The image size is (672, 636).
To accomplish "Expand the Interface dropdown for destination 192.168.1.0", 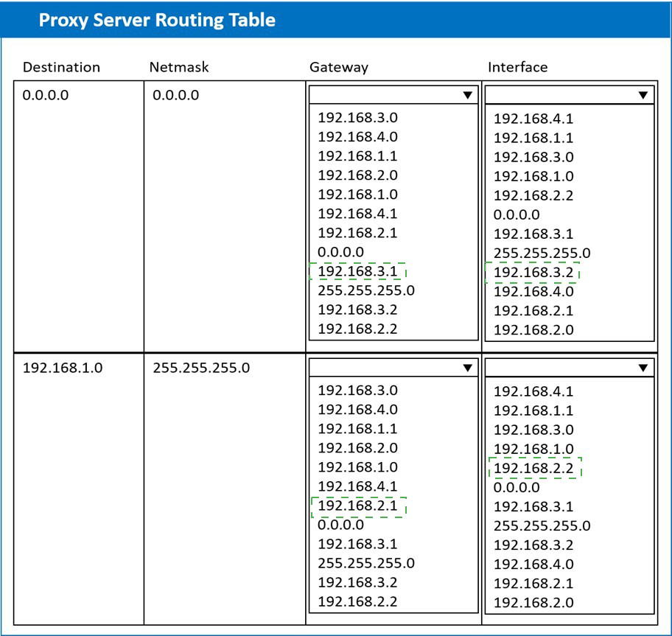I will point(570,367).
